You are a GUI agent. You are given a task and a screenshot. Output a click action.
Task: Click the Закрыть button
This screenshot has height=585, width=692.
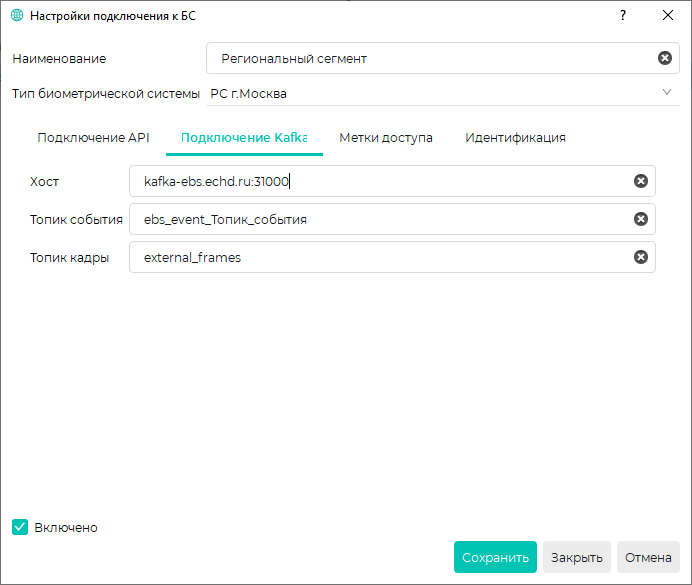pyautogui.click(x=577, y=557)
